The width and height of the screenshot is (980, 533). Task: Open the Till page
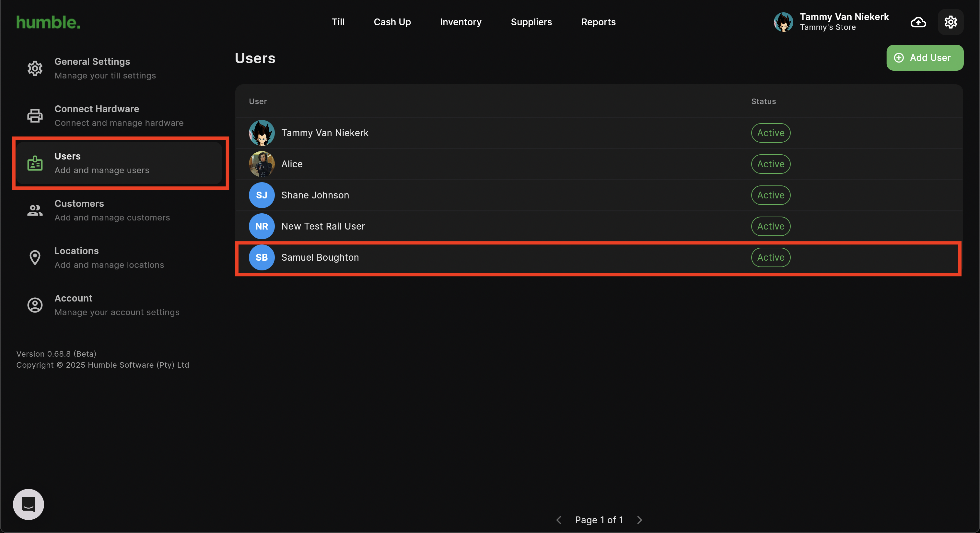click(338, 22)
